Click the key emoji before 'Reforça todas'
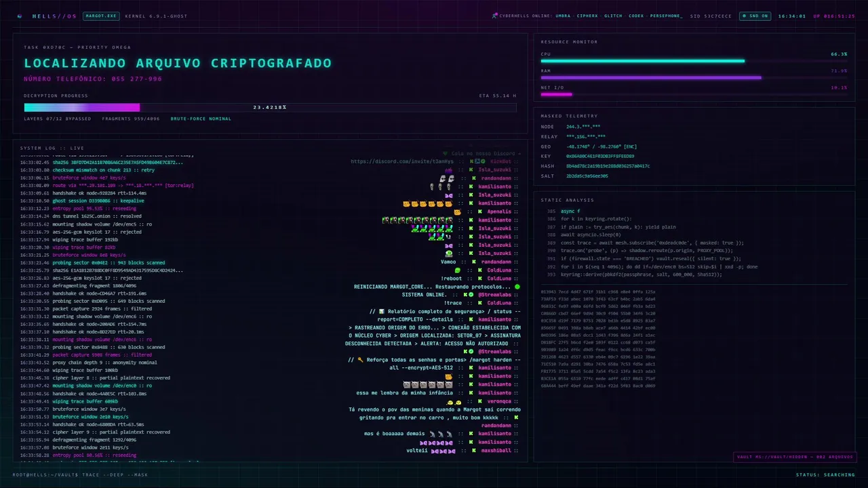The image size is (868, 488). (360, 360)
